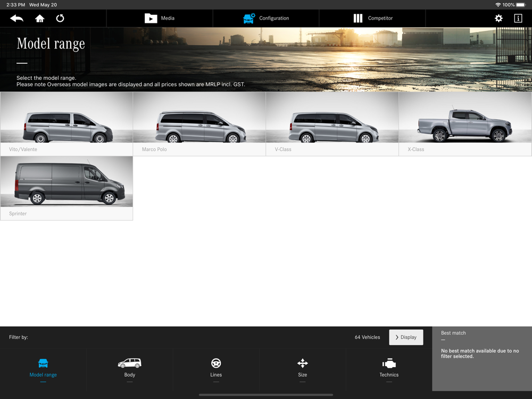Switch to the Configuration tab label

click(x=274, y=18)
